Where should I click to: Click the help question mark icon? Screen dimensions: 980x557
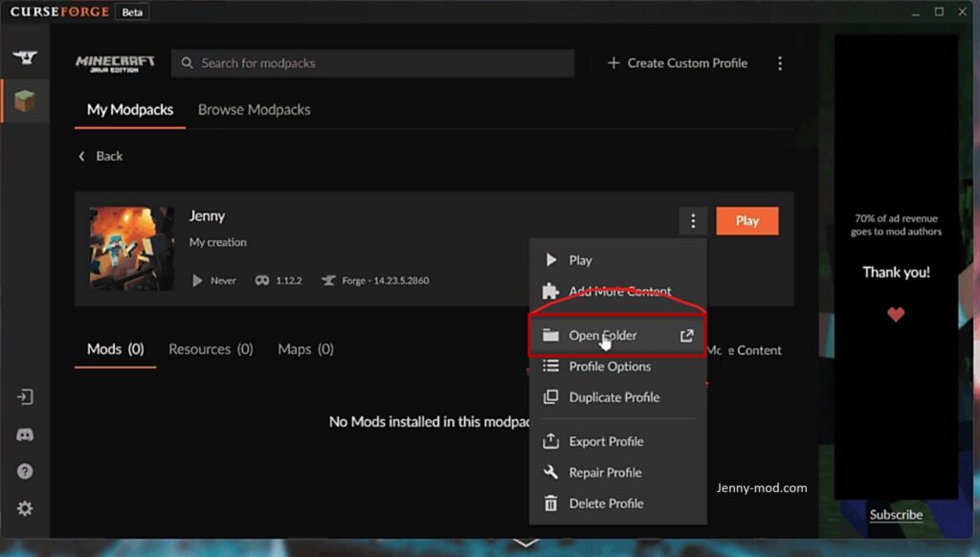[x=25, y=471]
